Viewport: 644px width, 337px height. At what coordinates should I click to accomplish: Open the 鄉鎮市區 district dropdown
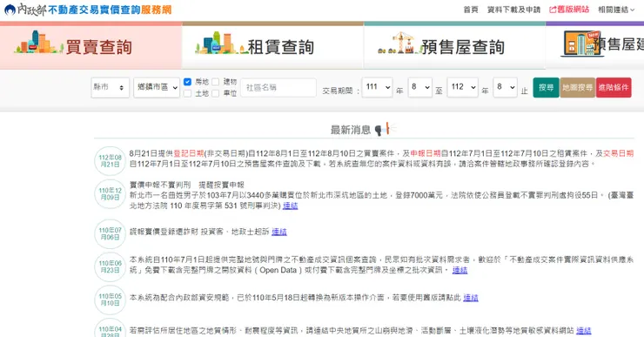(157, 87)
